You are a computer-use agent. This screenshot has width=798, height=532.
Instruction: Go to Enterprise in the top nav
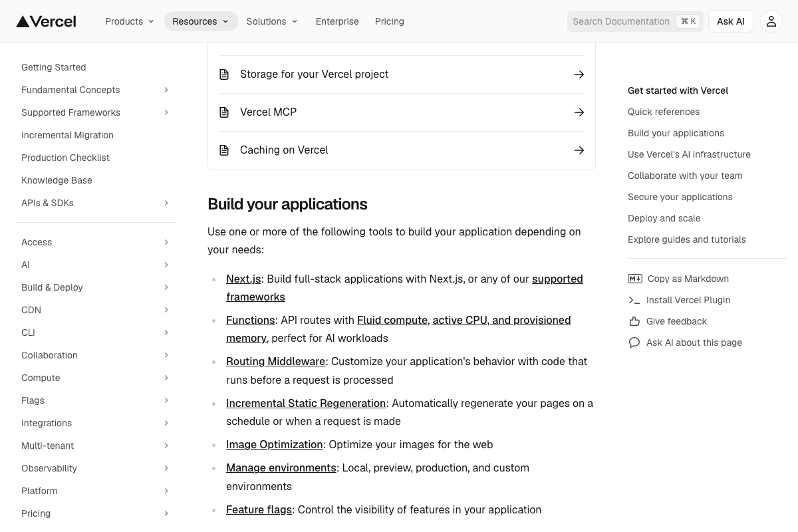click(337, 21)
